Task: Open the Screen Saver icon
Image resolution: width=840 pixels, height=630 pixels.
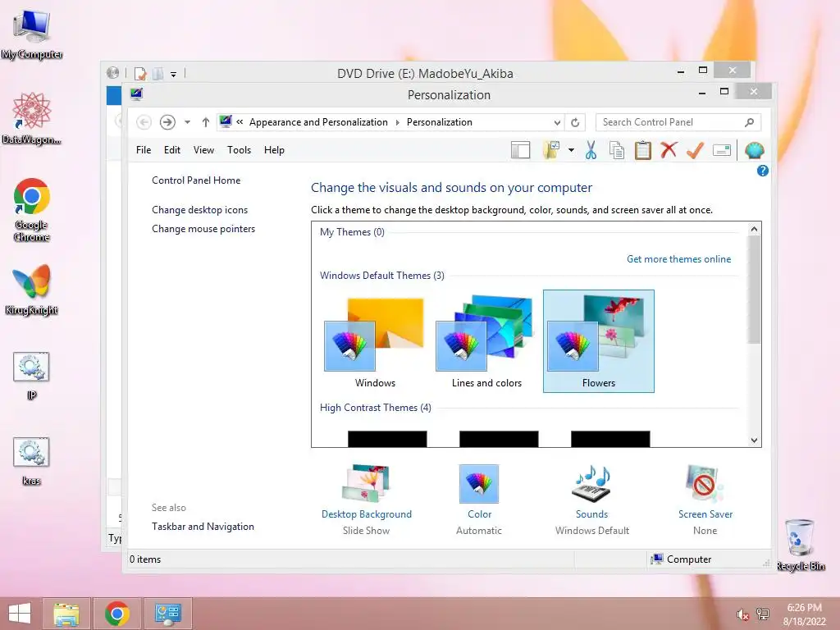Action: (705, 483)
